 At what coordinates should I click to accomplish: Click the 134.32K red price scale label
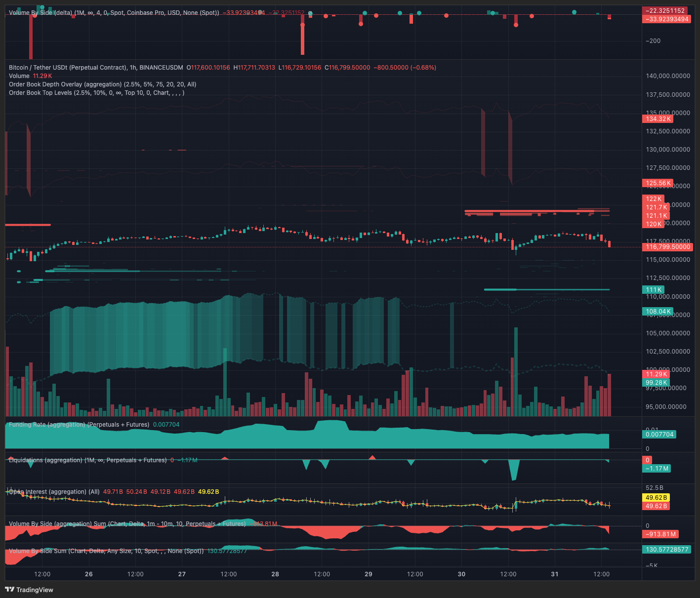click(659, 119)
